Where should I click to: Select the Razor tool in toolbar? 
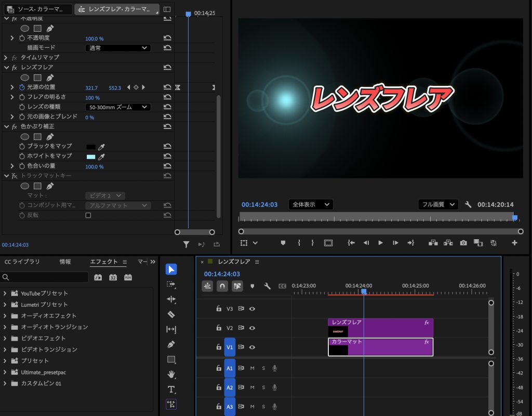click(x=171, y=315)
